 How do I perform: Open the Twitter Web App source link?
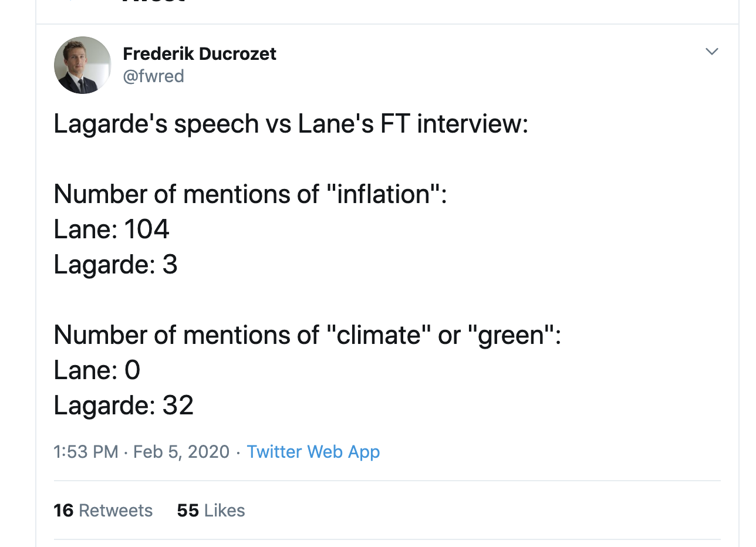(x=313, y=451)
